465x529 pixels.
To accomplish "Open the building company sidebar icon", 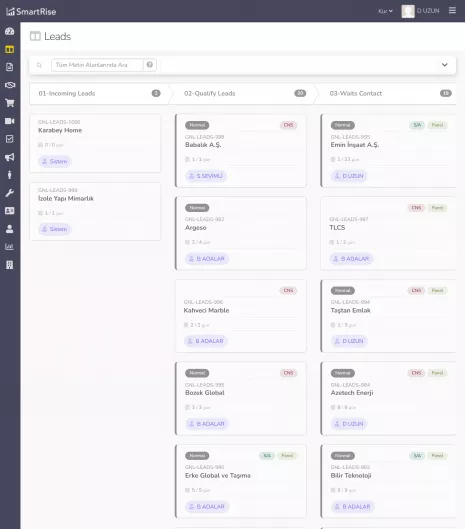I will (x=10, y=265).
